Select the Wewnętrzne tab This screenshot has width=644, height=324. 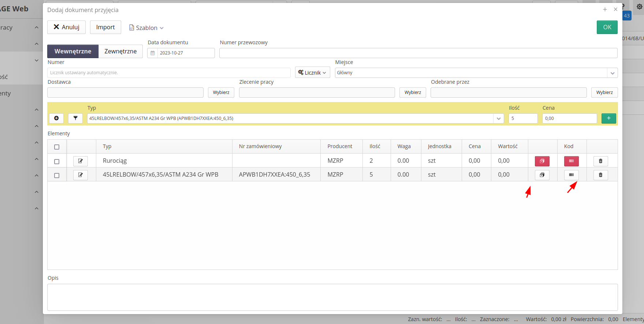pos(73,51)
